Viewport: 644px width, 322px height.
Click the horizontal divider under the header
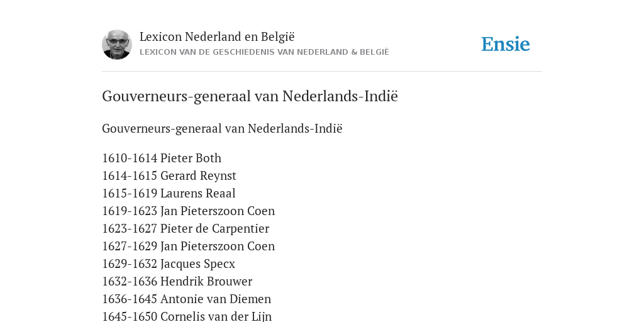point(322,72)
